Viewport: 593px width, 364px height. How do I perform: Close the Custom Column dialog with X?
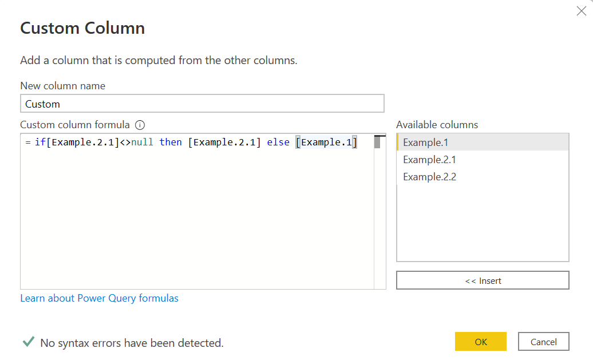click(582, 11)
